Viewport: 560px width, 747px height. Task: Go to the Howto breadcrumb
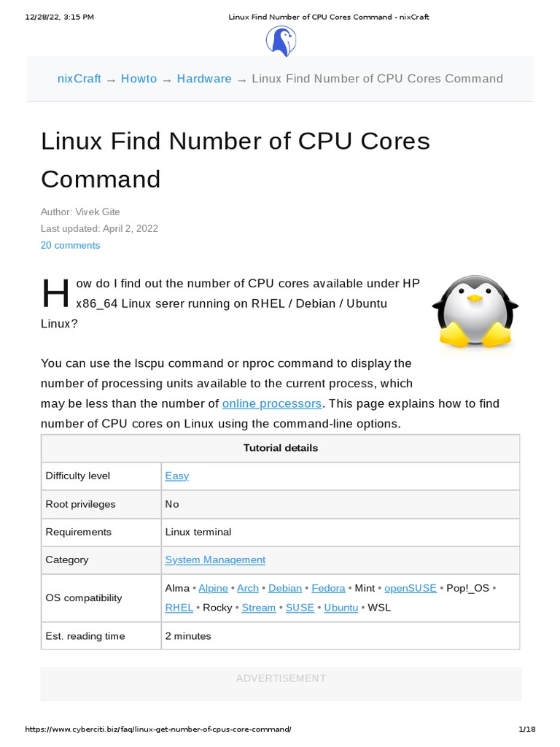[139, 79]
